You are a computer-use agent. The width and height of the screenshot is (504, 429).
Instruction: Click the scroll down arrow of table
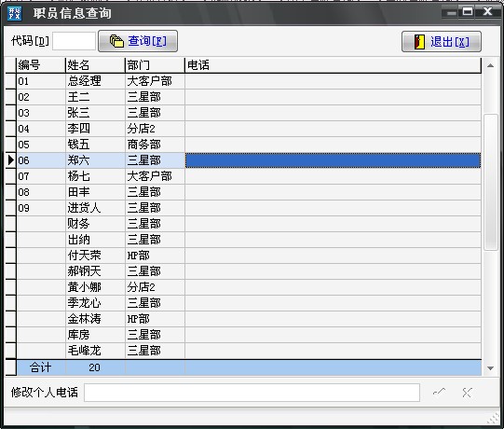point(491,368)
